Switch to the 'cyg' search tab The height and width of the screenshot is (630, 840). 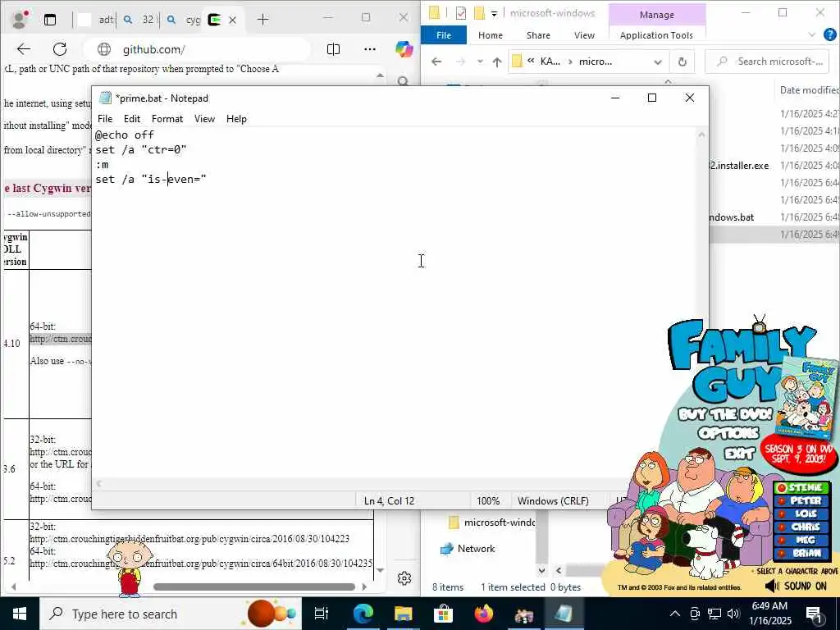point(184,20)
